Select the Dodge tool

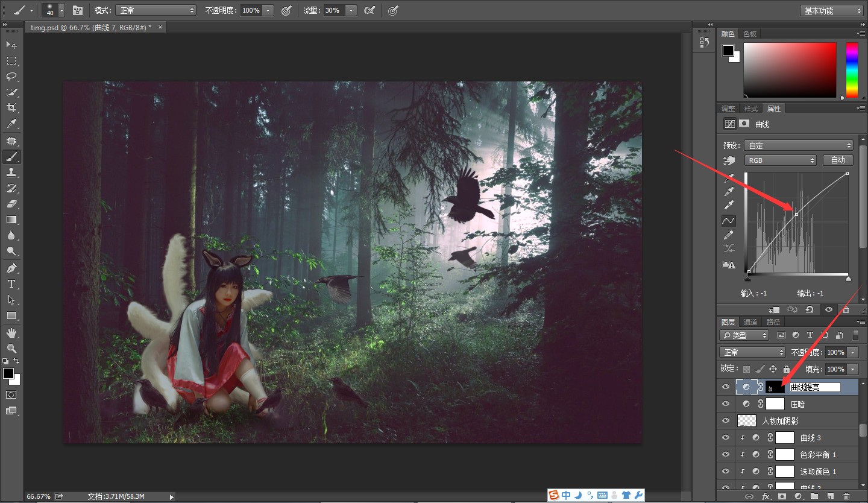[x=11, y=251]
